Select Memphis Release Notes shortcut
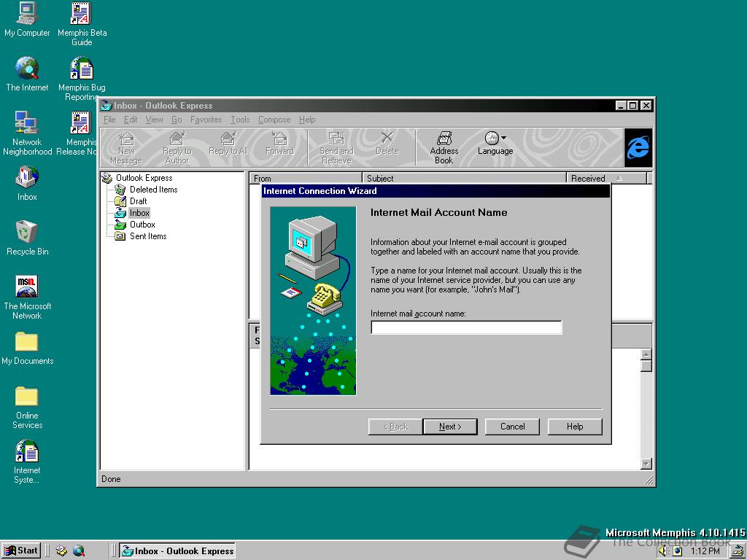The width and height of the screenshot is (747, 560). pos(77,133)
